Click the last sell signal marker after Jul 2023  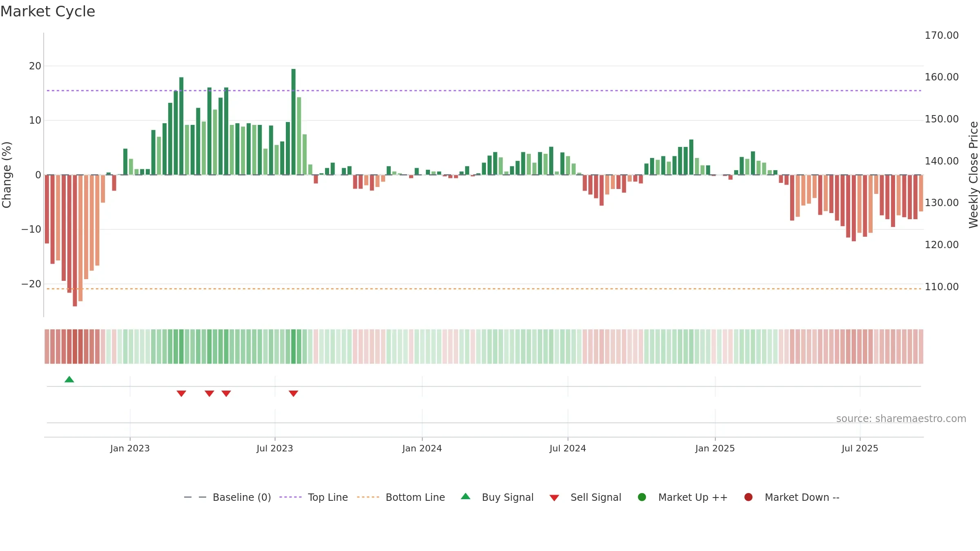(x=294, y=393)
